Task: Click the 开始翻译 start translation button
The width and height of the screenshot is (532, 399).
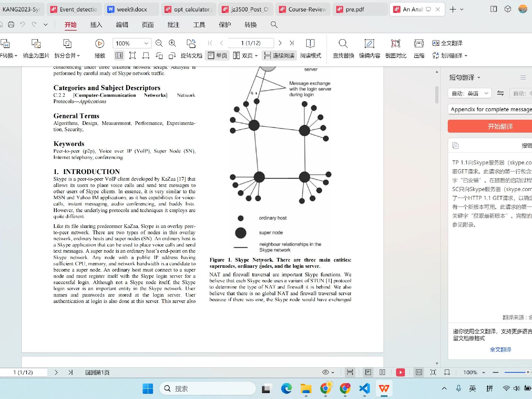Action: click(490, 126)
